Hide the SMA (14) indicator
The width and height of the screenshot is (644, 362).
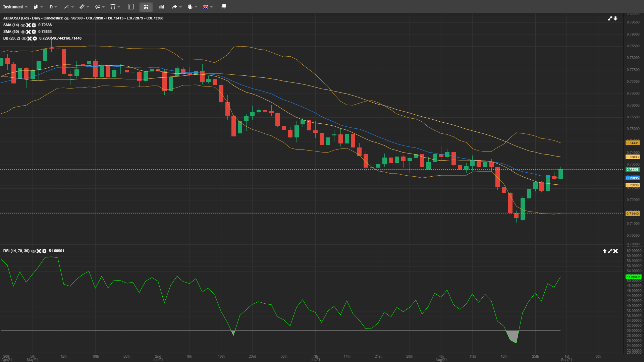(23, 25)
